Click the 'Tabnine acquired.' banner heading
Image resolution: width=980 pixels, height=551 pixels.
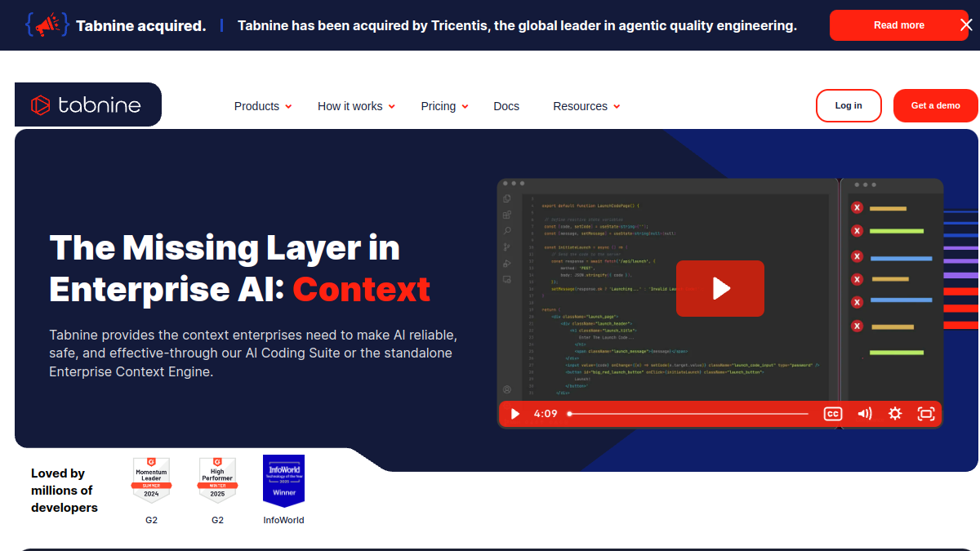pos(140,26)
